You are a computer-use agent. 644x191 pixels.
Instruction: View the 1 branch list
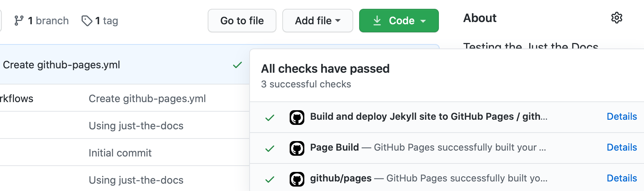[x=48, y=21]
